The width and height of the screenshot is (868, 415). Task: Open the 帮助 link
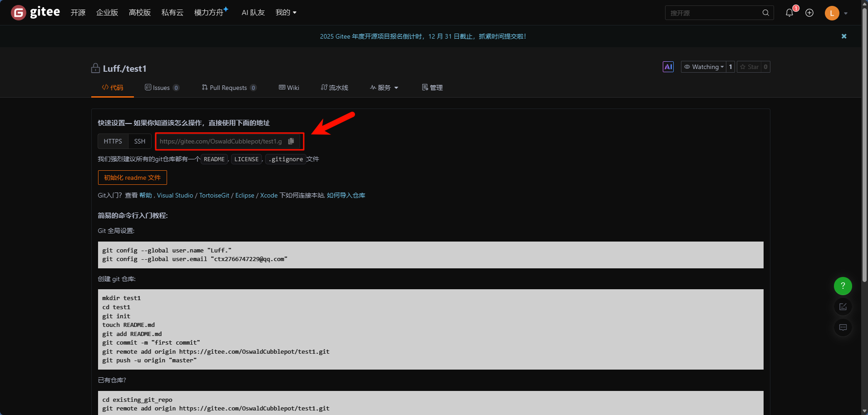point(146,195)
